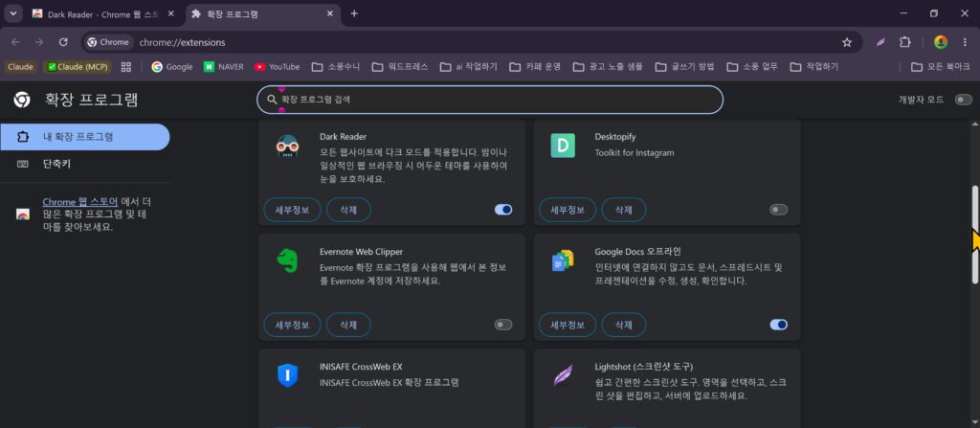Open a new tab with plus button
Screen dimensions: 980x428
point(354,13)
